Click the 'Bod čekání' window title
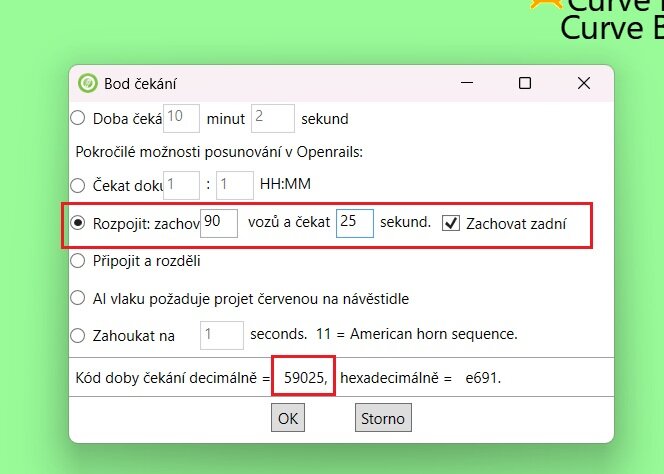 (x=140, y=83)
